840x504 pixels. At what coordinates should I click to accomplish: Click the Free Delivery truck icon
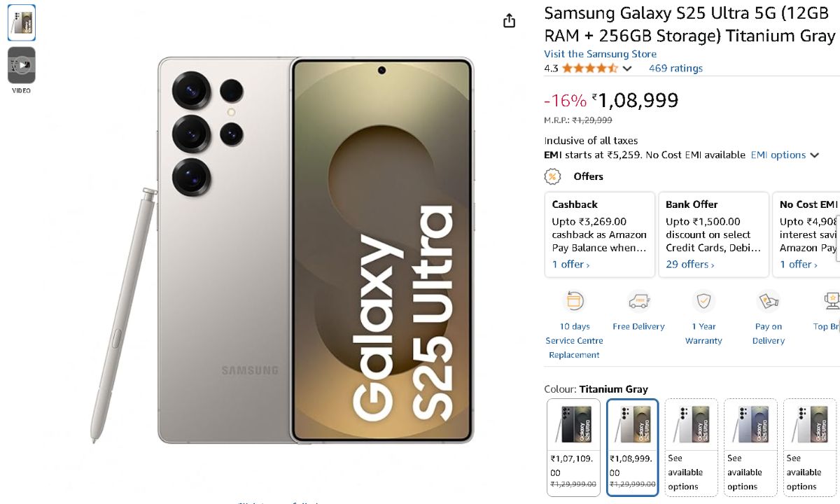[638, 302]
